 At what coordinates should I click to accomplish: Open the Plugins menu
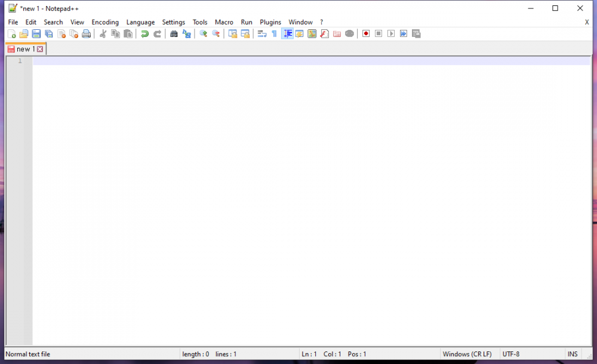pyautogui.click(x=270, y=22)
